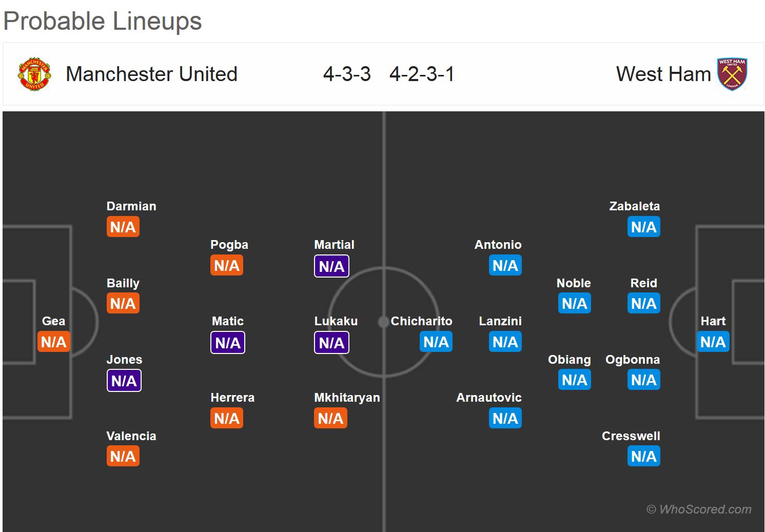Click the Mkhitaryan player name
Screen dimensions: 765x532
point(347,398)
